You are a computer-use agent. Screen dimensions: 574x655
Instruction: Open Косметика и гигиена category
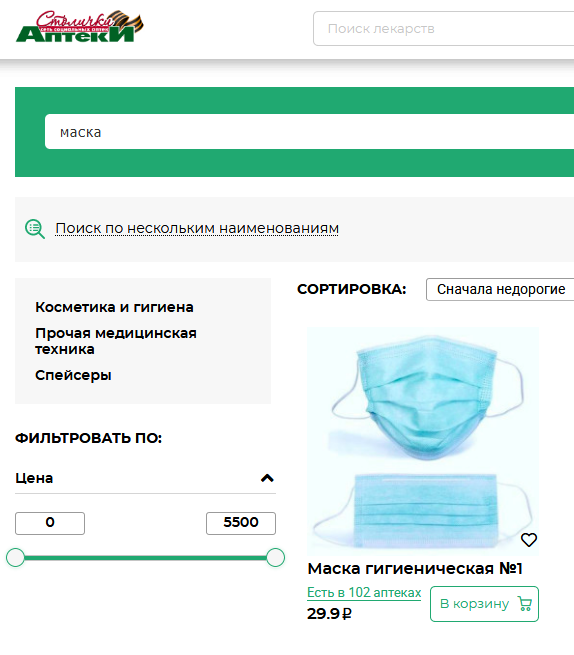click(x=114, y=307)
